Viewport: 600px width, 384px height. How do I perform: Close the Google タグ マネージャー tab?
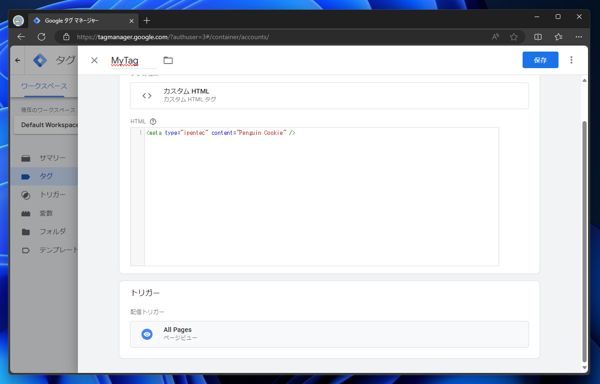point(131,21)
